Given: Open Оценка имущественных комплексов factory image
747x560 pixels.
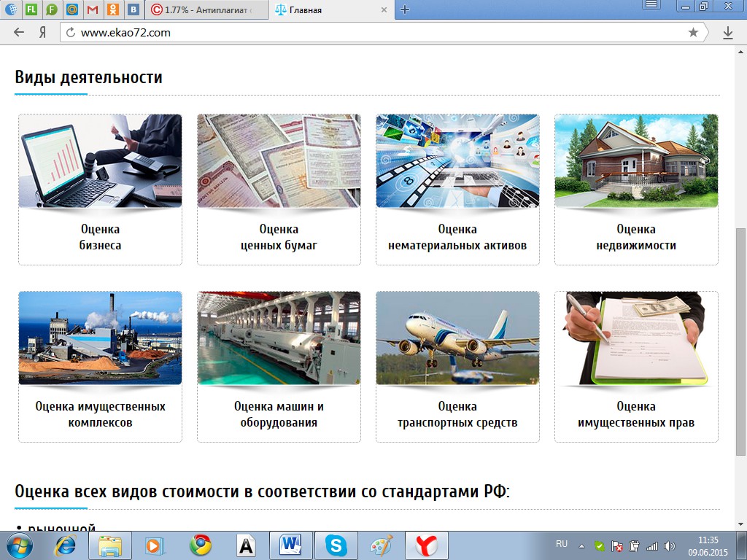Looking at the screenshot, I should pos(100,338).
